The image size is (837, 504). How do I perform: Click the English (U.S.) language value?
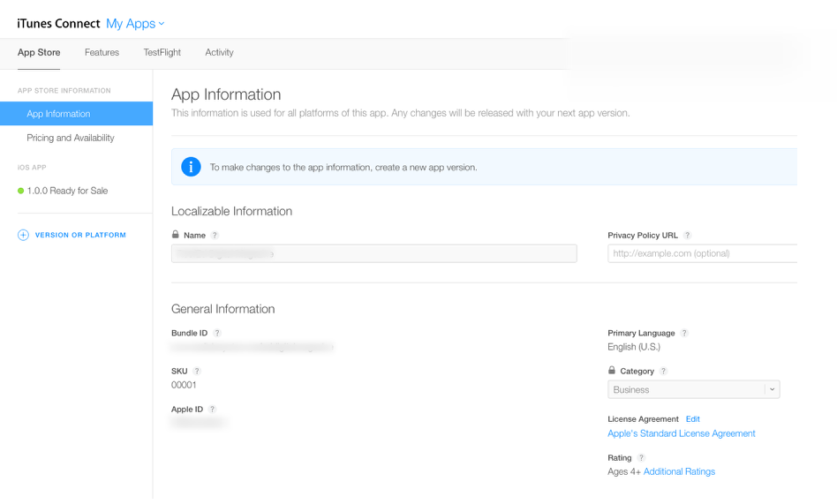(x=634, y=347)
